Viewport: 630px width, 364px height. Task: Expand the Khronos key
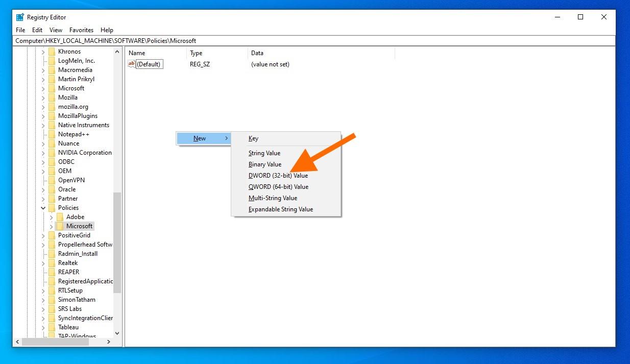[43, 52]
